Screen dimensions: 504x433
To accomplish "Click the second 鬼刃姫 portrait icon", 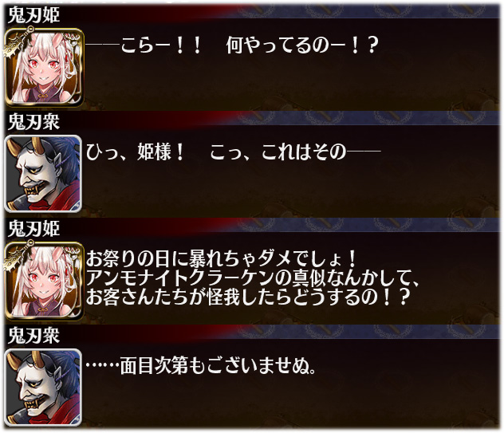I will 45,281.
